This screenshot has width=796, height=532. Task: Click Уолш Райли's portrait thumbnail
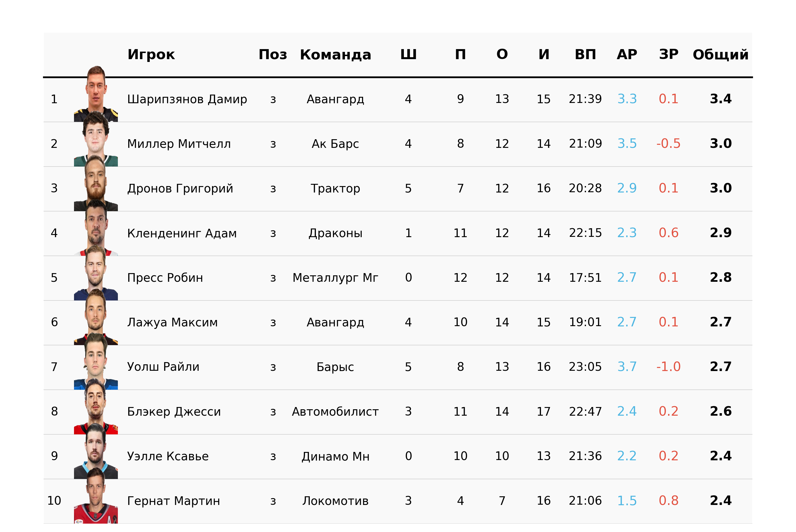click(x=96, y=362)
